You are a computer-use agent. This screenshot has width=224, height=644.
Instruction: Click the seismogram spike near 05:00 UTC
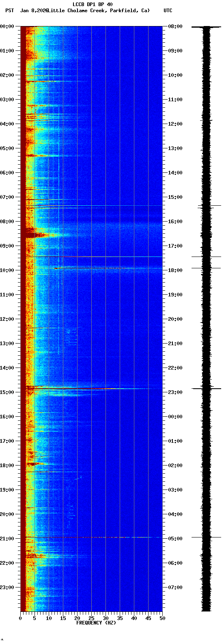pos(207,537)
